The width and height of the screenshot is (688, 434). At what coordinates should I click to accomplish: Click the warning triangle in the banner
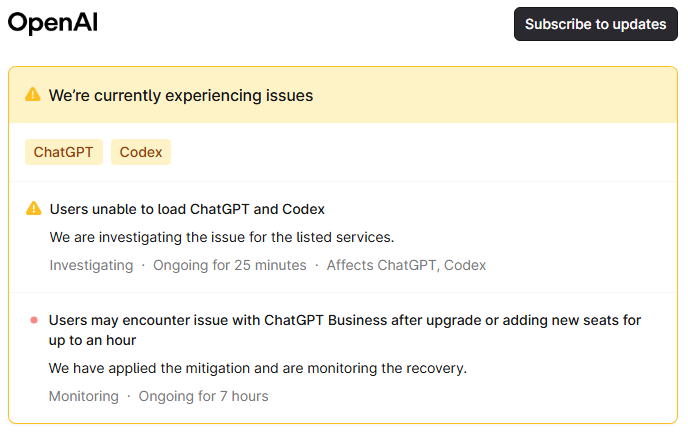pos(33,94)
